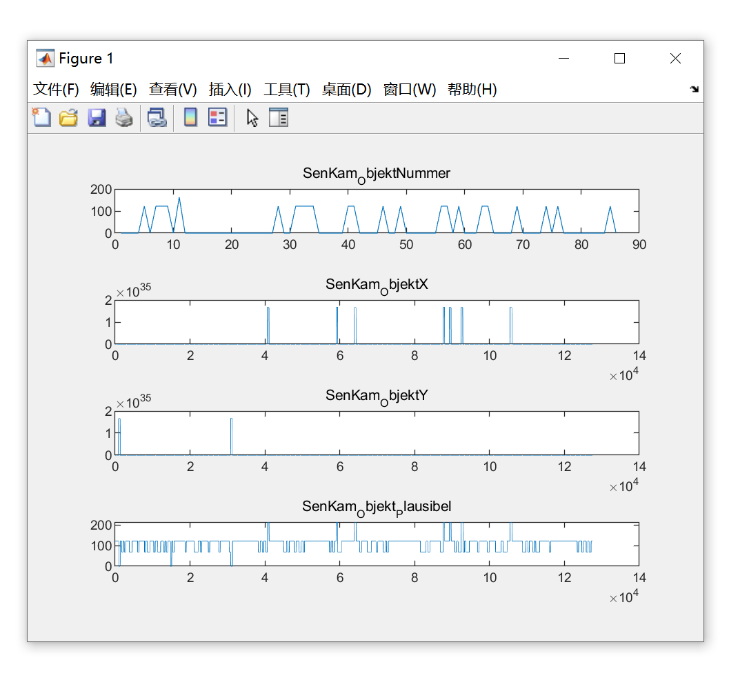Enable the Edit Plot arrow tool
The image size is (749, 700).
pyautogui.click(x=252, y=117)
